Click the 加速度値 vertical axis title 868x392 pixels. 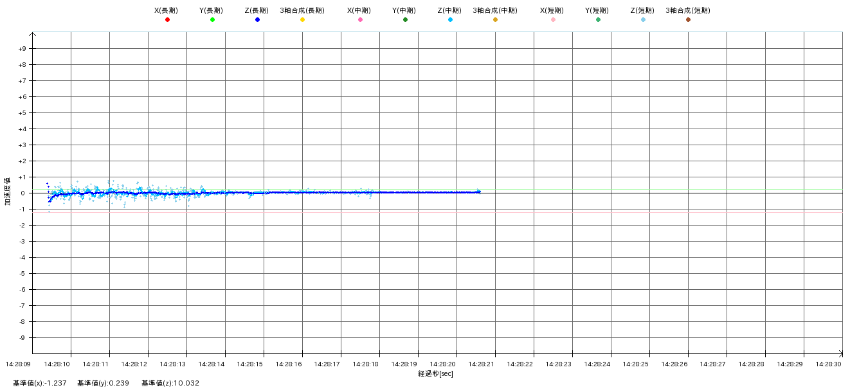coord(8,191)
